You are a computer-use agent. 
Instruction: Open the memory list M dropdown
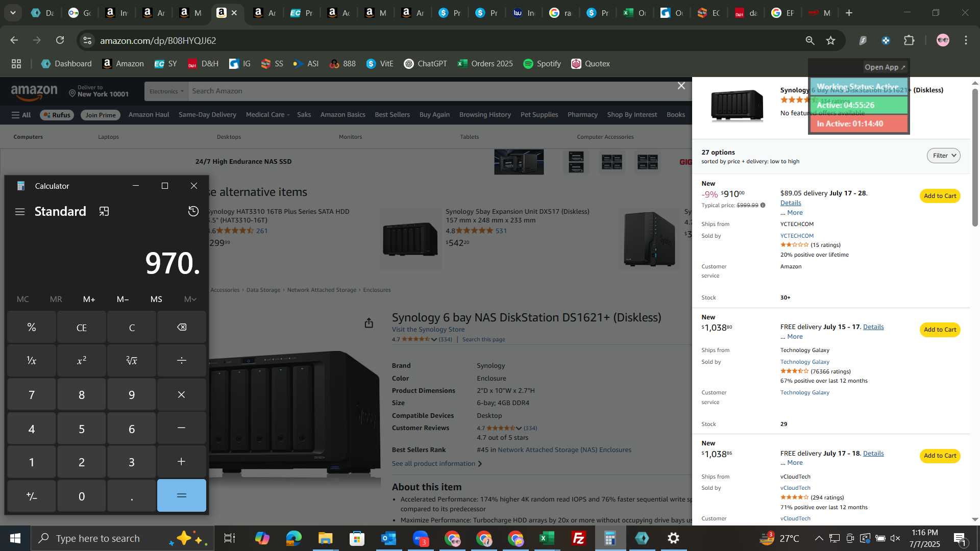(190, 299)
